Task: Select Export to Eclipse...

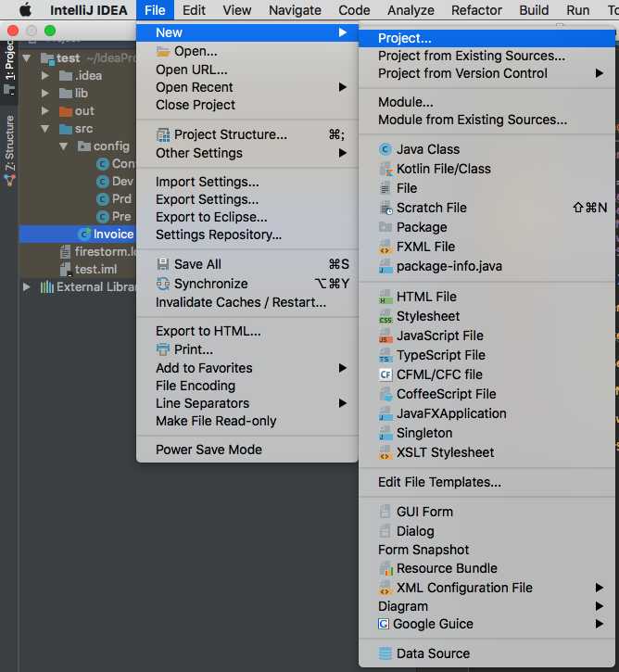Action: (x=247, y=217)
